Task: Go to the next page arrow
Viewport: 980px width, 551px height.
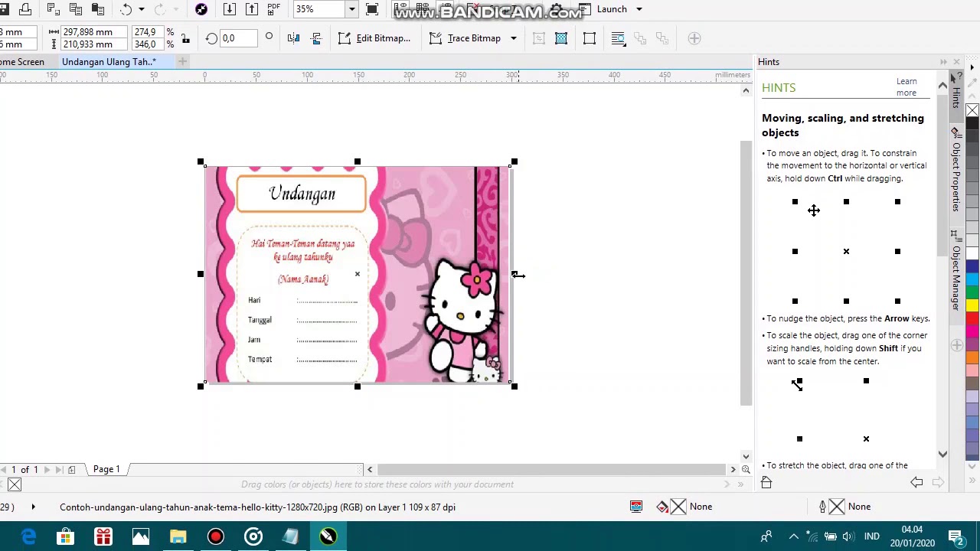Action: point(47,469)
